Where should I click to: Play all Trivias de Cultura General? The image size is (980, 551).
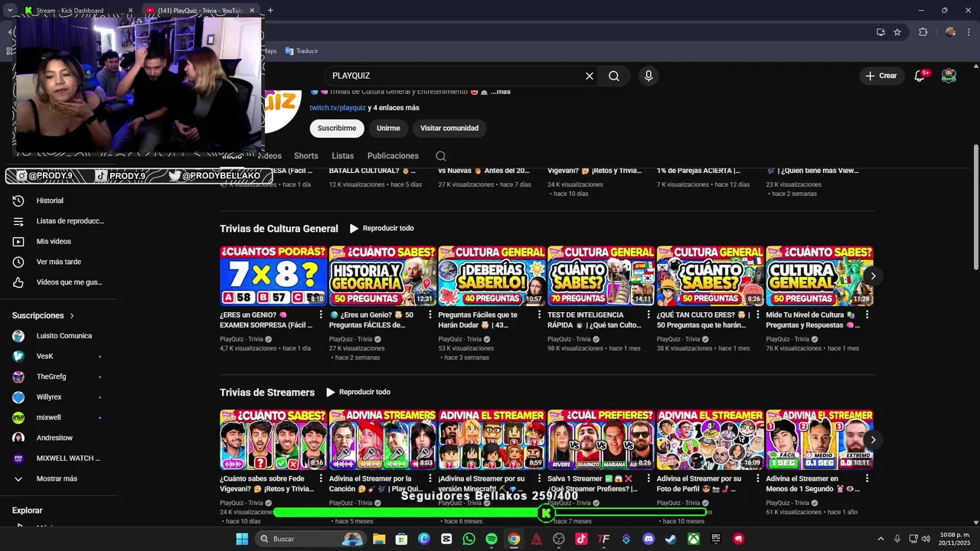tap(381, 228)
